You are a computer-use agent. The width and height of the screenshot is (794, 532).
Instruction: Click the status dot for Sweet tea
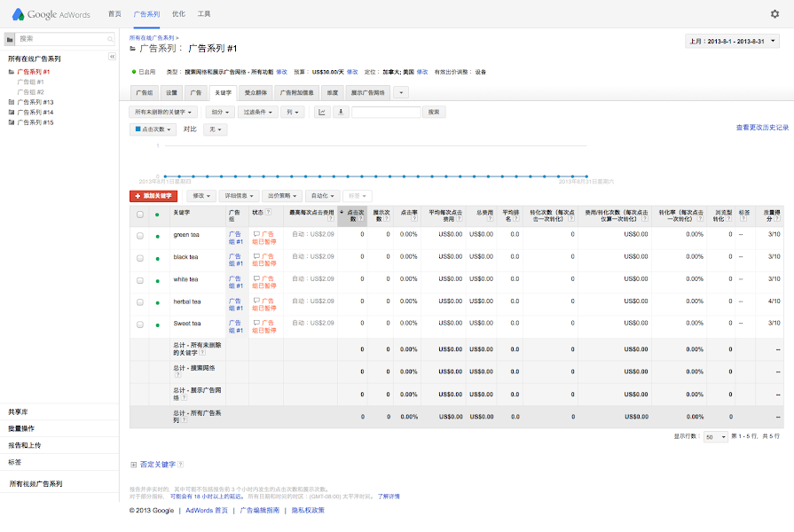tap(158, 325)
